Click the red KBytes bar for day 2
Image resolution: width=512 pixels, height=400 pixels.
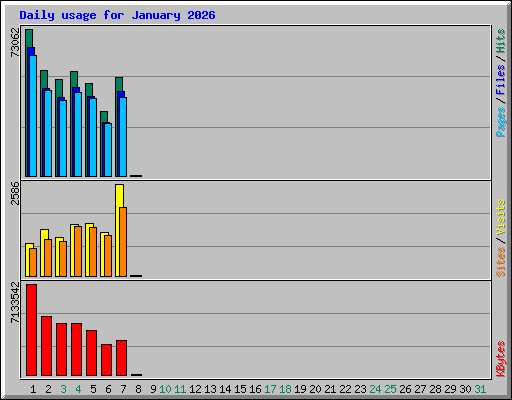pos(46,346)
